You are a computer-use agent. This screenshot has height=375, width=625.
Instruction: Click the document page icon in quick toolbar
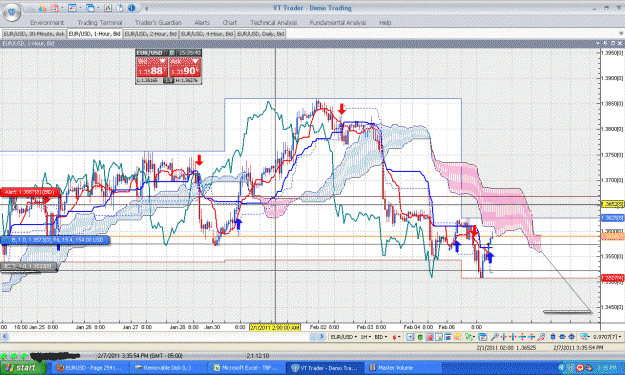119,8
